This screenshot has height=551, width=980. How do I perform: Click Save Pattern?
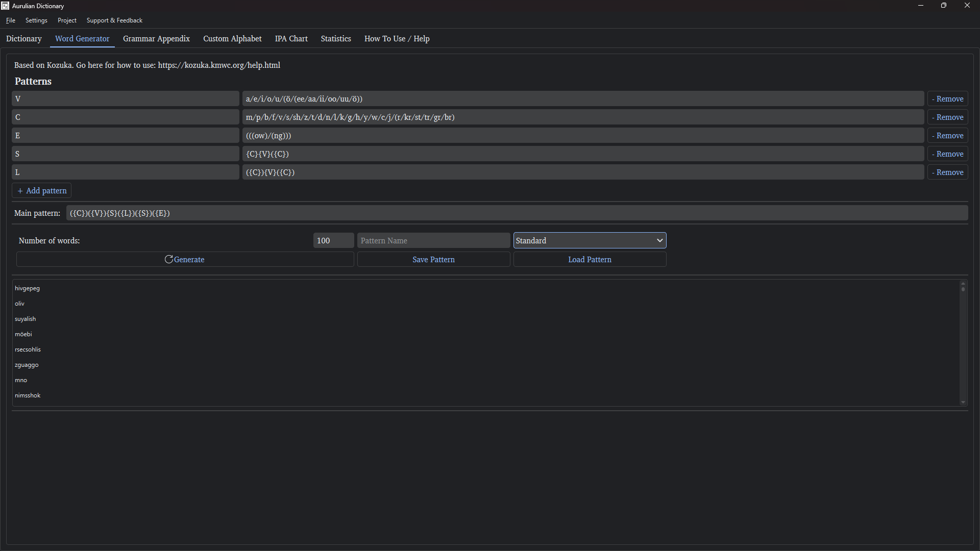coord(433,260)
